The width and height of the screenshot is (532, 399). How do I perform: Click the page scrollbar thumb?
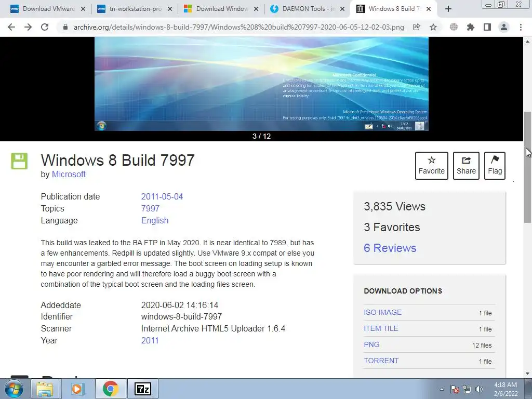tap(528, 167)
